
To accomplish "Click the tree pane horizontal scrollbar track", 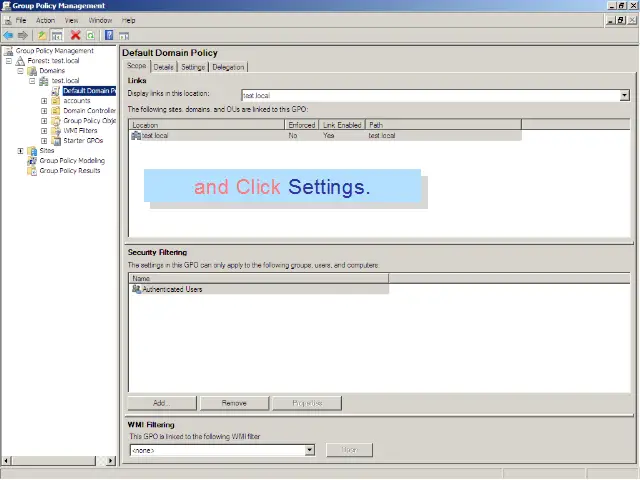I will click(100, 461).
